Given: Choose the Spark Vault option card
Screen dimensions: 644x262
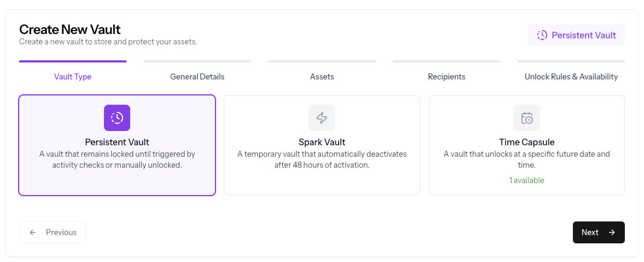Looking at the screenshot, I should pos(322,145).
